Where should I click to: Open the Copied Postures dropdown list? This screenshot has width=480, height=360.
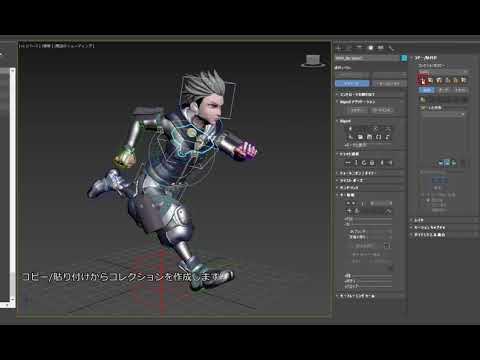[442, 114]
